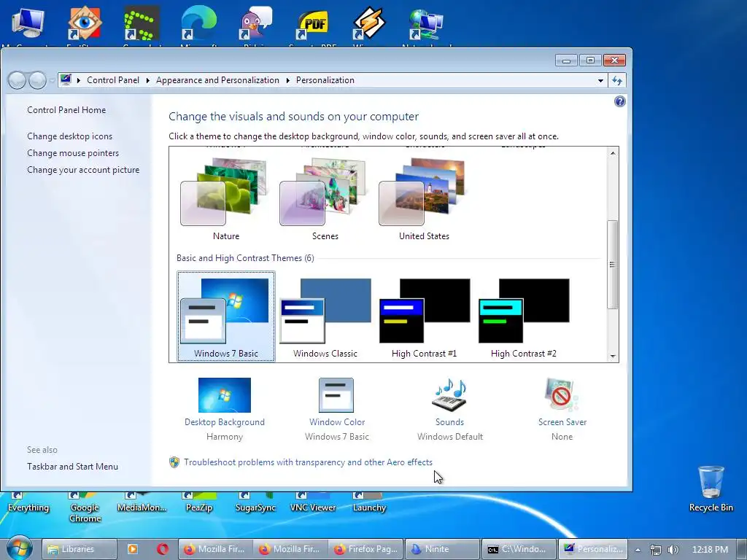The width and height of the screenshot is (747, 560).
Task: Open the Pidgin desktop shortcut
Action: pos(255,23)
